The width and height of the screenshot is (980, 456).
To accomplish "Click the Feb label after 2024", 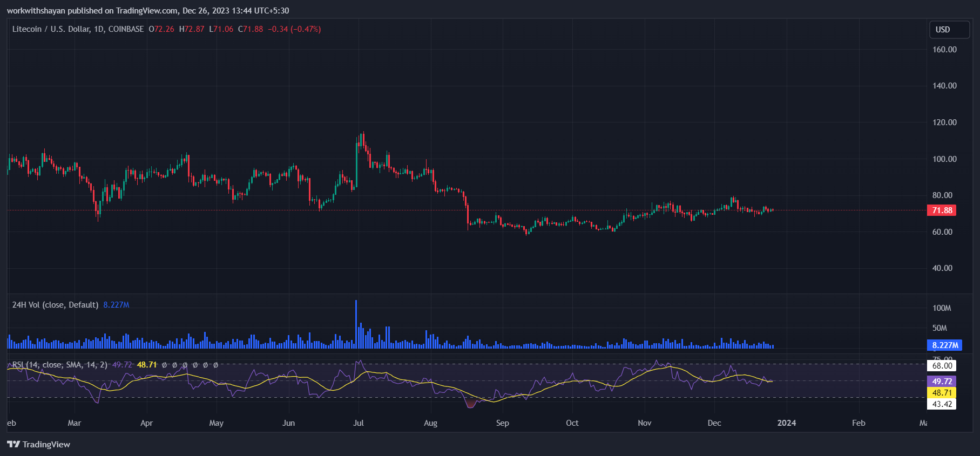I will (x=859, y=423).
